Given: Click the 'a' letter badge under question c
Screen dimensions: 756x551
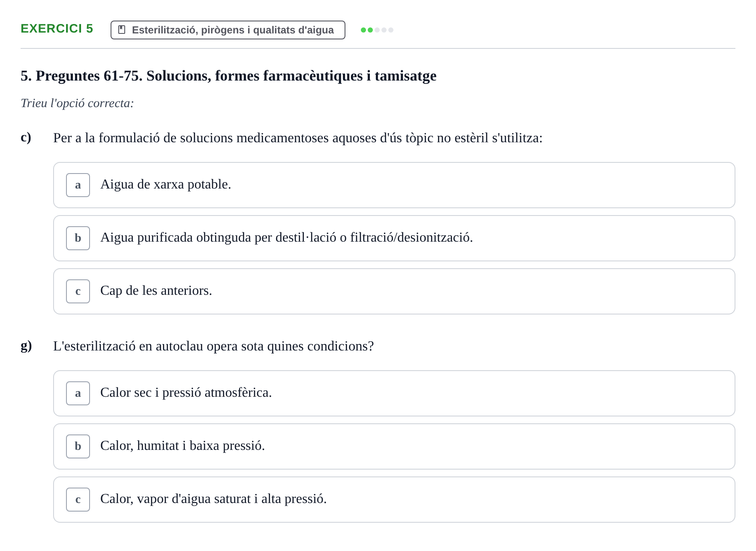Looking at the screenshot, I should (78, 185).
